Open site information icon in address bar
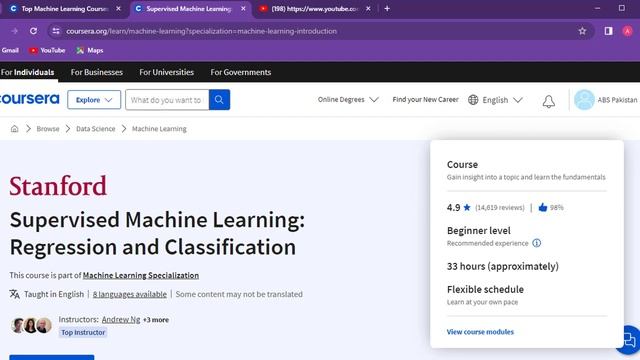 56,31
